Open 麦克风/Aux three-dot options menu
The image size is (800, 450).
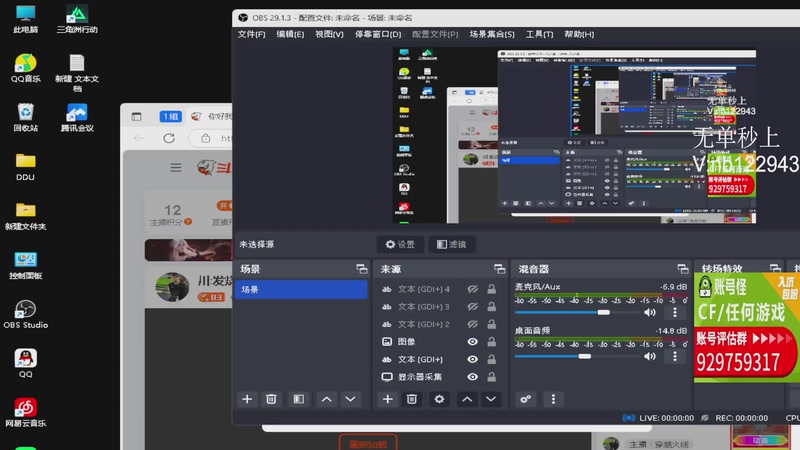coord(675,312)
